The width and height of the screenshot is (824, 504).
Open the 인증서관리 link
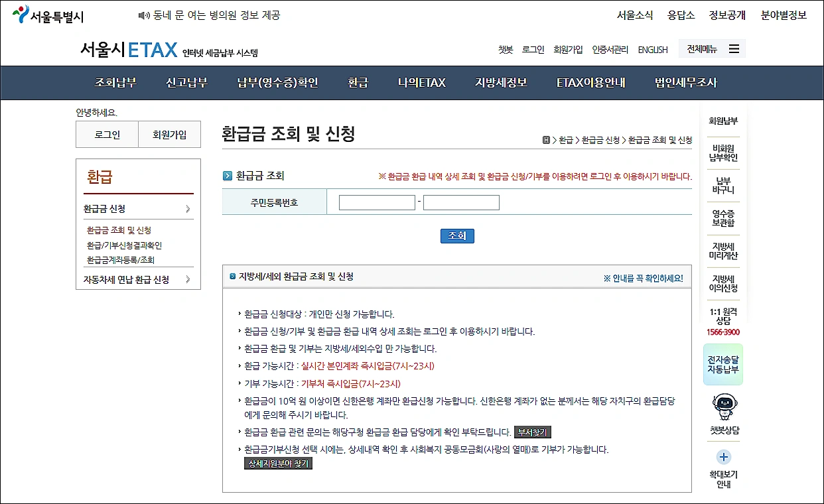pos(610,50)
